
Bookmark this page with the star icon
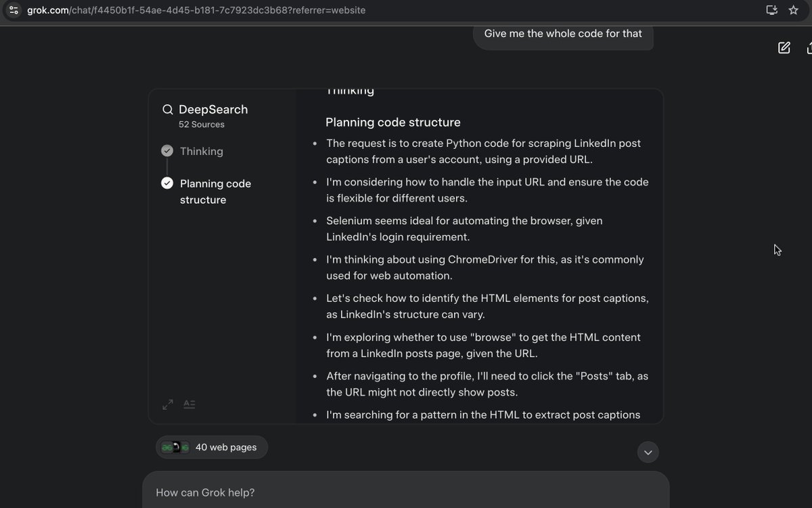794,10
